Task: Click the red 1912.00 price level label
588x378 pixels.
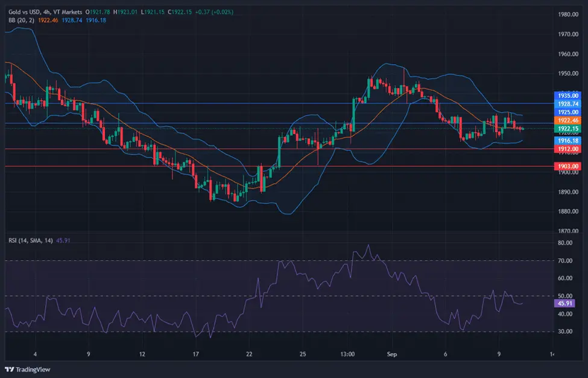Action: 567,149
